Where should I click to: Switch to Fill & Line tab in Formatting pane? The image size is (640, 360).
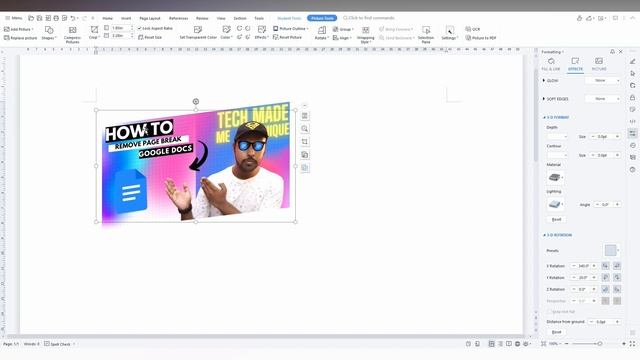pyautogui.click(x=551, y=64)
